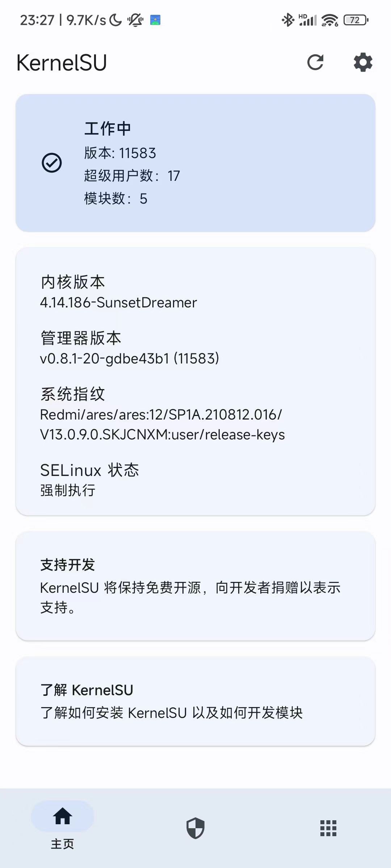Tap the 内核版本 kernel version entry
The width and height of the screenshot is (391, 868).
coord(118,292)
